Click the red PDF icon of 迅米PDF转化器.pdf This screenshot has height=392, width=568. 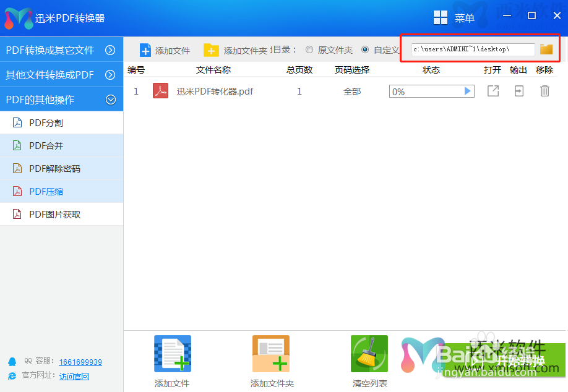[160, 91]
